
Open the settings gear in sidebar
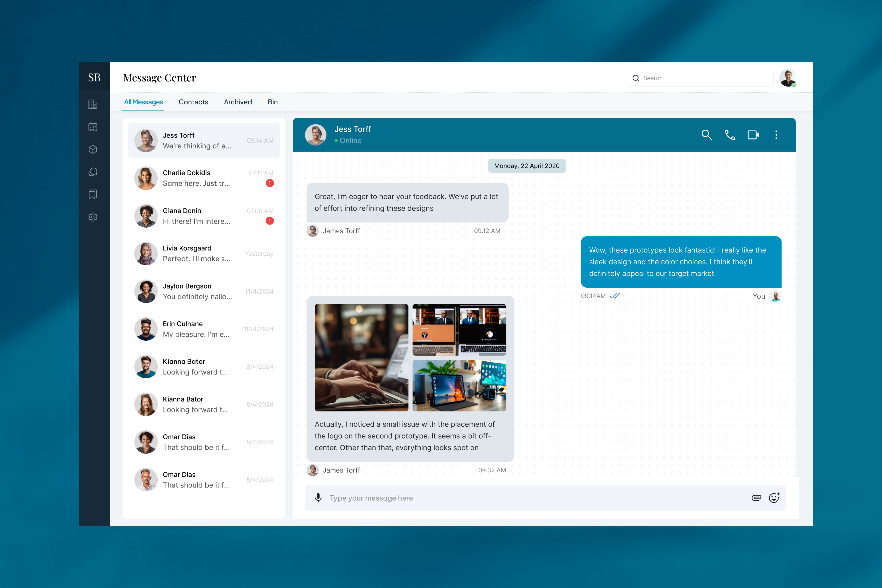[93, 217]
